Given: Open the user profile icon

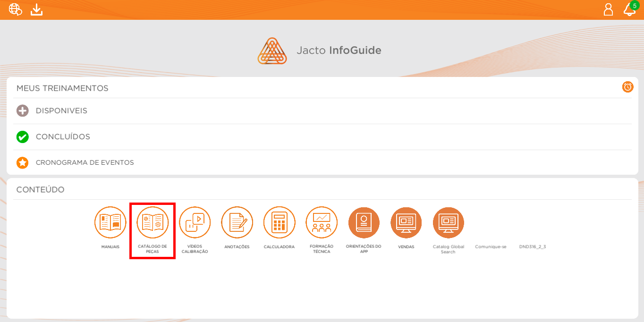Looking at the screenshot, I should [x=609, y=9].
